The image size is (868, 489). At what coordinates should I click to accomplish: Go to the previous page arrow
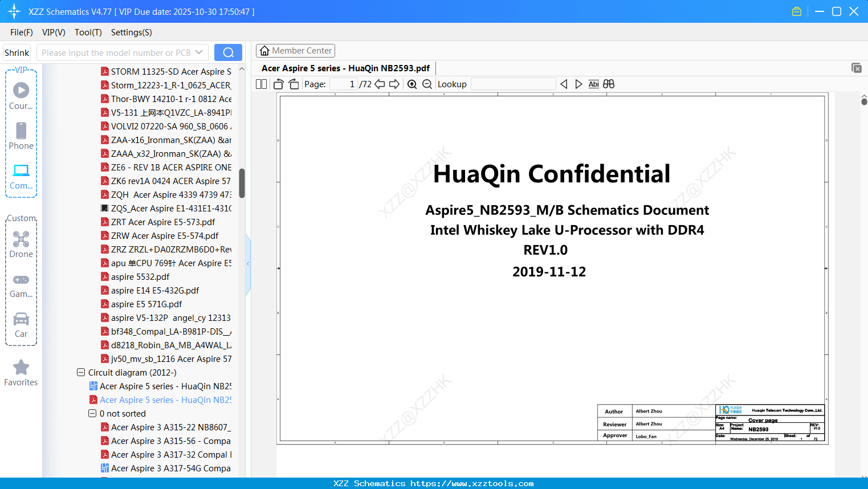tap(380, 84)
